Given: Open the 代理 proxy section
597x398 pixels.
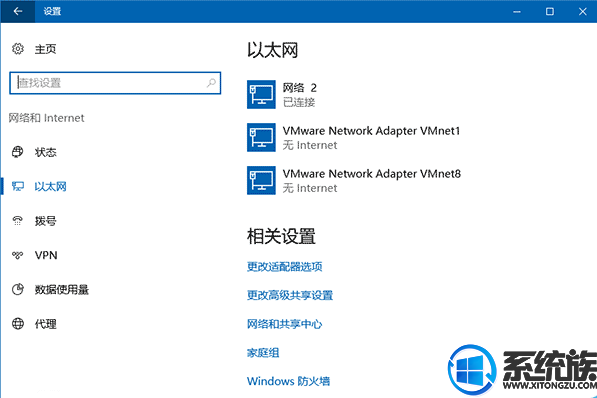Looking at the screenshot, I should click(45, 324).
